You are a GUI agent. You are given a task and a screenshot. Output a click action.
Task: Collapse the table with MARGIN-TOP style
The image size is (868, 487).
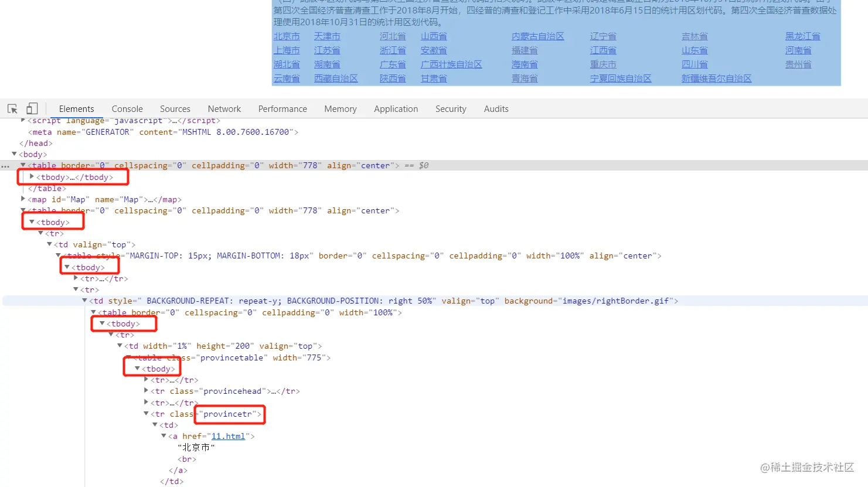coord(58,256)
